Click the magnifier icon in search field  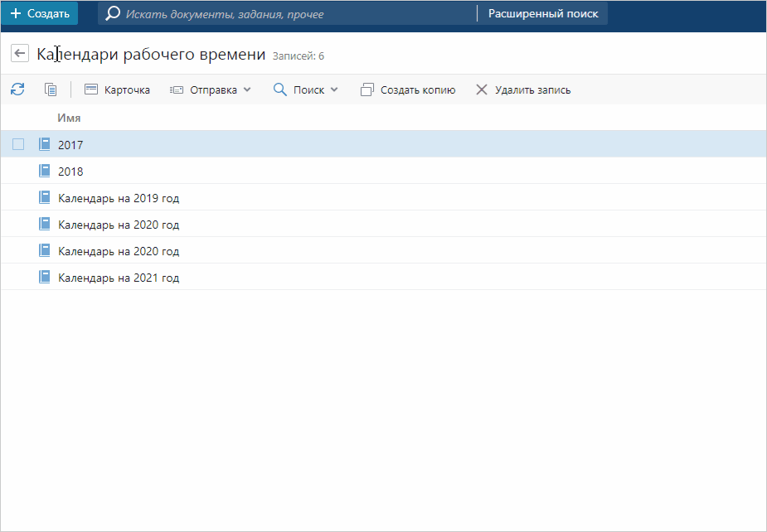(x=113, y=14)
